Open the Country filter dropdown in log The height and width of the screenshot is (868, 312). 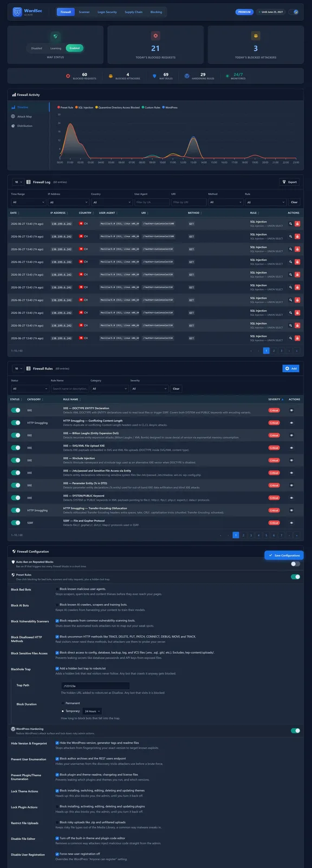pos(110,202)
